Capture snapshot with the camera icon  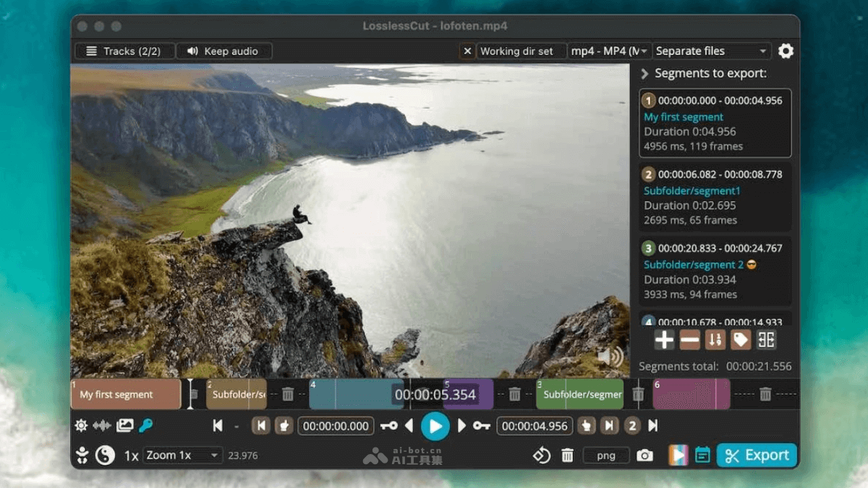click(644, 455)
